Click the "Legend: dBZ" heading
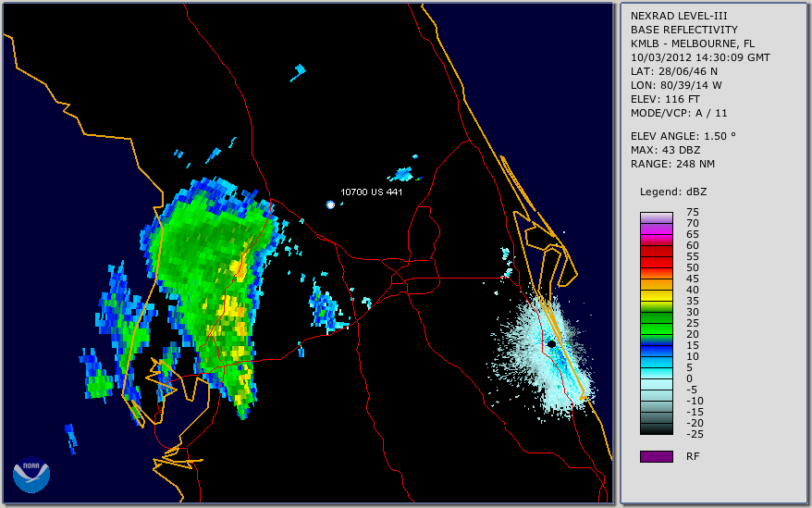The image size is (812, 508). click(x=672, y=192)
